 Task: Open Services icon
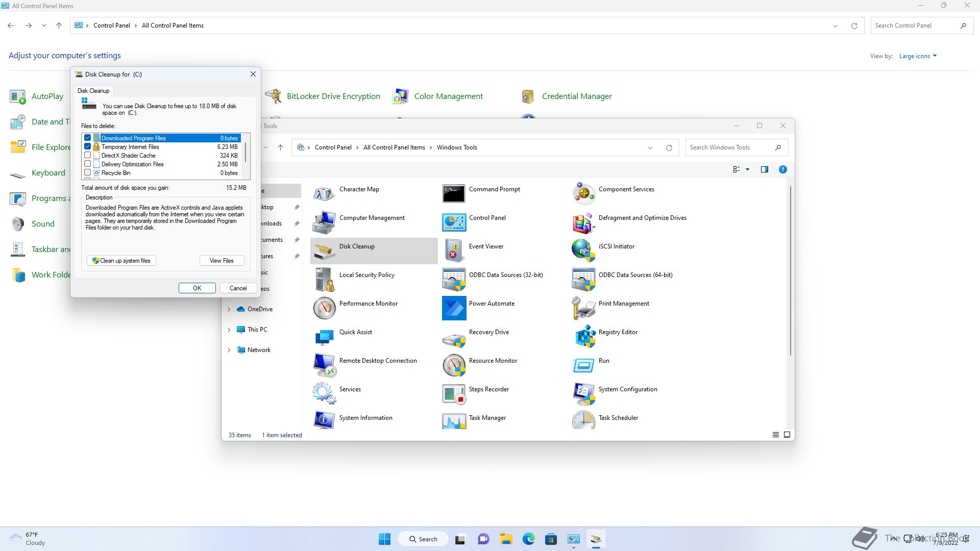click(324, 394)
